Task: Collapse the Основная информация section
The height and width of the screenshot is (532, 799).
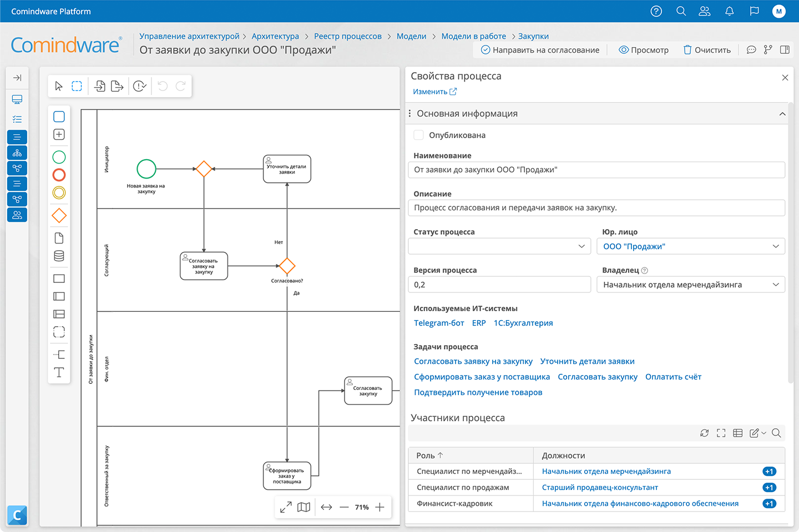Action: pos(782,114)
